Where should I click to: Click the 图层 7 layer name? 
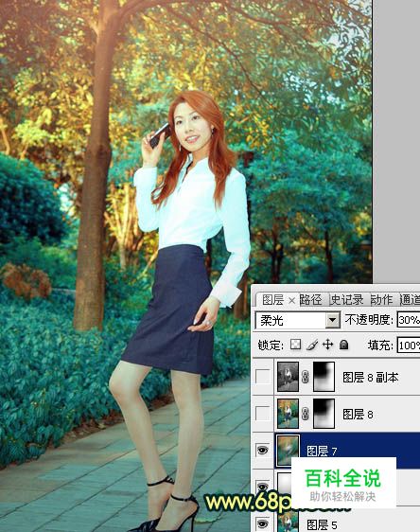click(322, 451)
